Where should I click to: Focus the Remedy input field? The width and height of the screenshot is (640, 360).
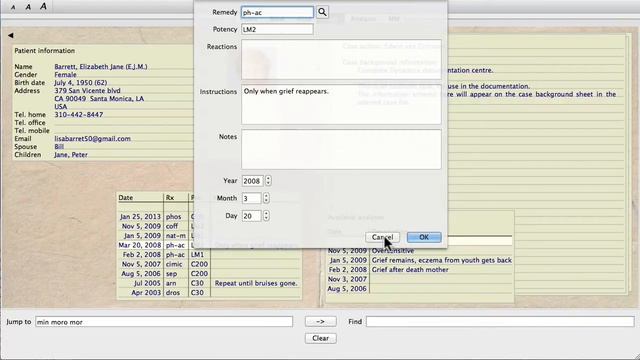(x=277, y=12)
